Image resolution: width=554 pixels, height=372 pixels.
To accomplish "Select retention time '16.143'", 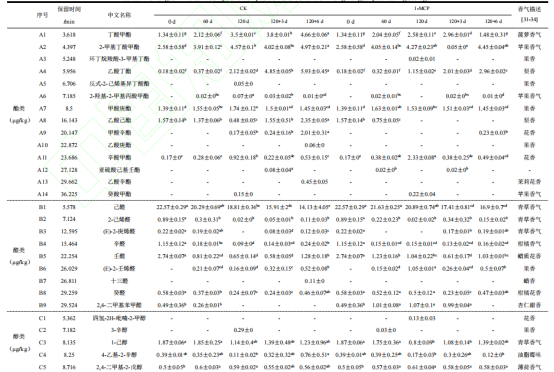I will [69, 120].
